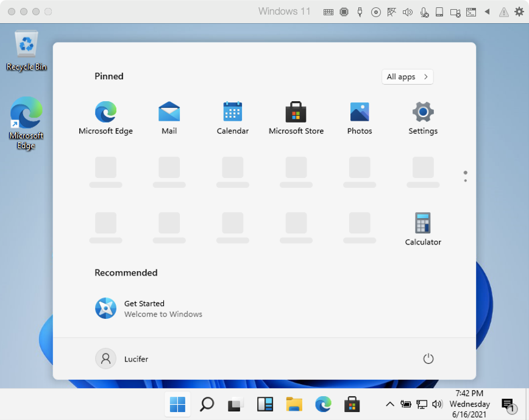Open pinned Microsoft Store in Start menu
Screen dimensions: 529x420
click(x=296, y=118)
